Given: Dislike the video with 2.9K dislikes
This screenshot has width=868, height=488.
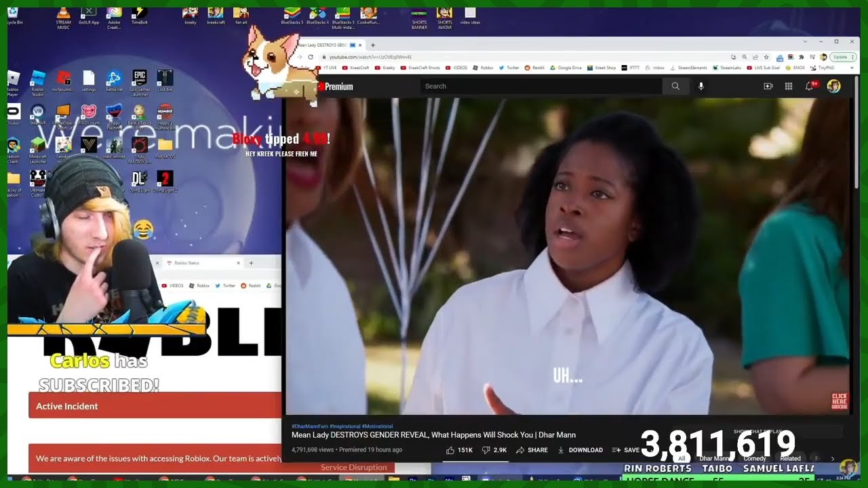Looking at the screenshot, I should click(x=494, y=450).
